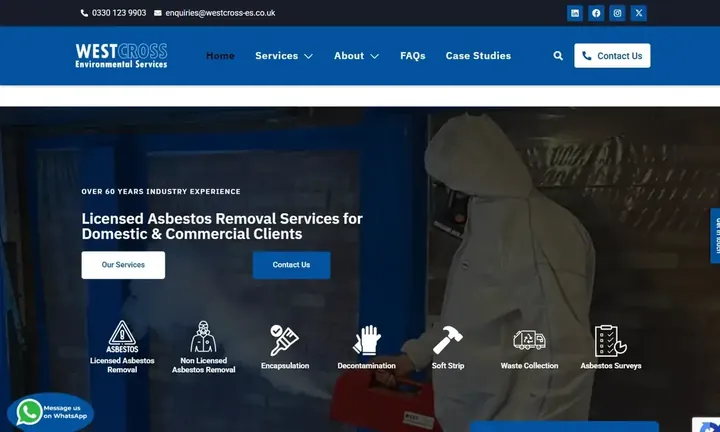Open the Facebook social icon
Screen dimensions: 720x432
coord(596,13)
